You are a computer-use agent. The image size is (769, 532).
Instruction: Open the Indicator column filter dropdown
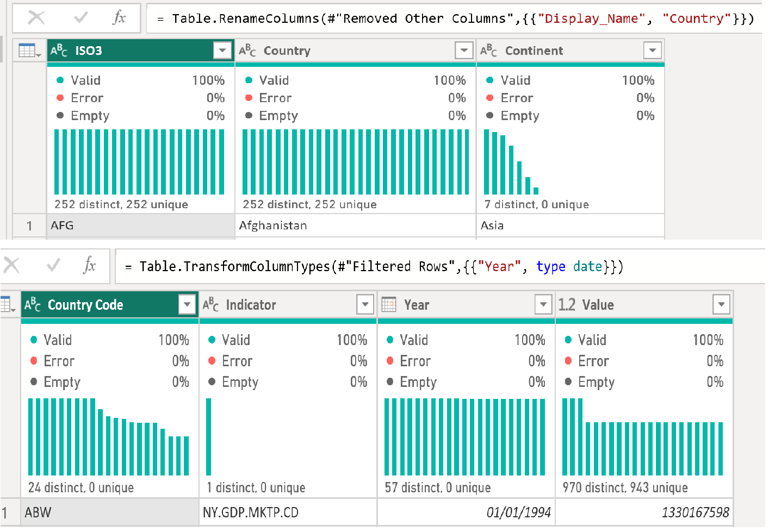tap(365, 304)
